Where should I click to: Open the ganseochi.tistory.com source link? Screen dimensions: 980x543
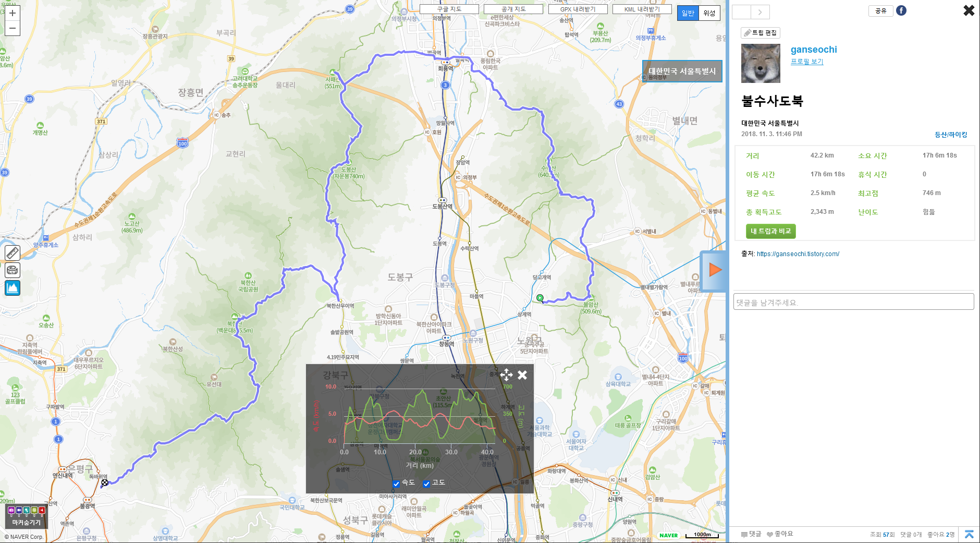[x=798, y=254]
